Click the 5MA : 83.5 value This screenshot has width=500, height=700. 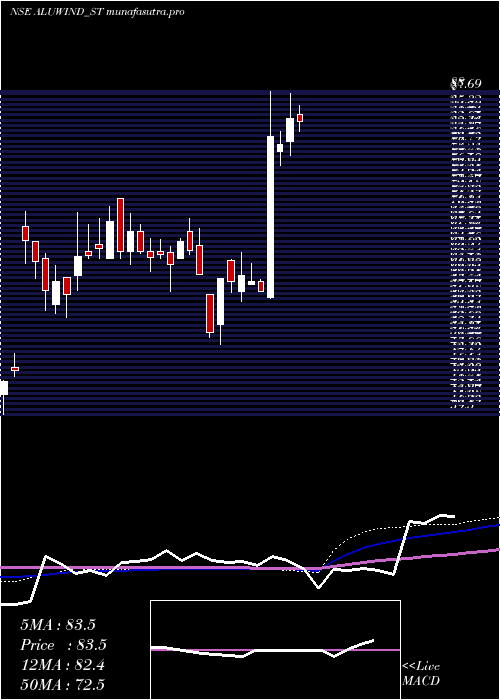58,625
